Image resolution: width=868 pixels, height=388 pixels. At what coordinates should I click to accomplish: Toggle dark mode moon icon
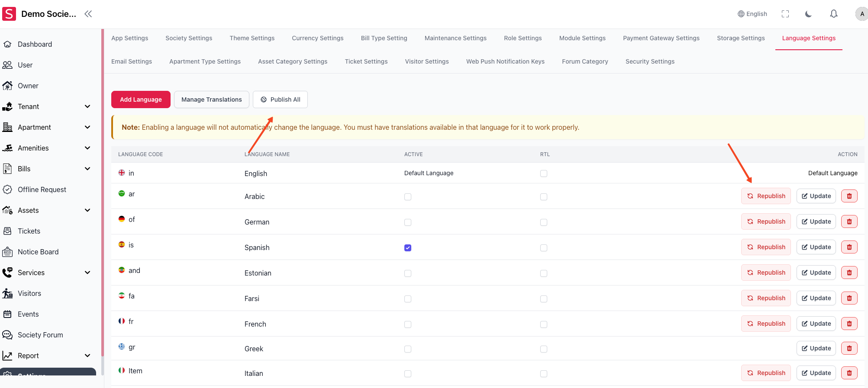pos(808,14)
